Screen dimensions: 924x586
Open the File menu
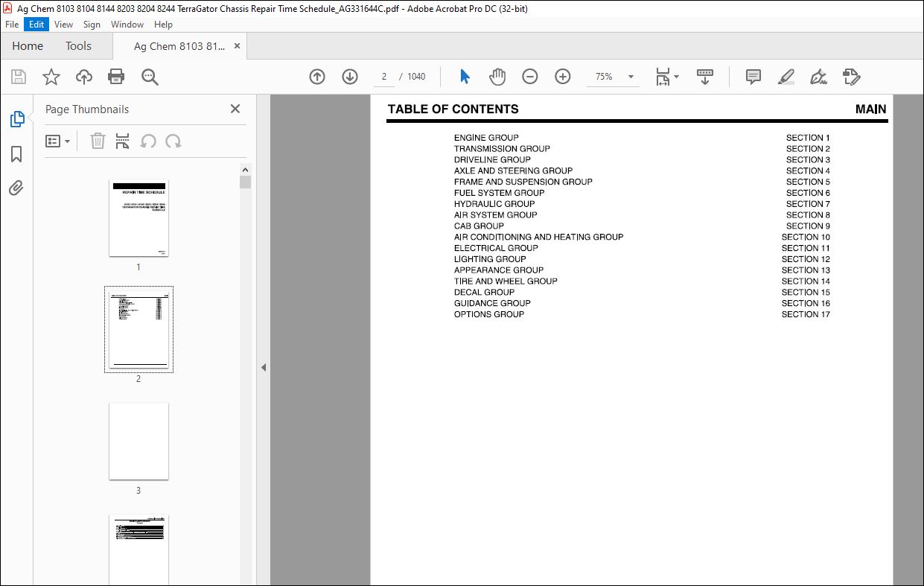click(12, 25)
